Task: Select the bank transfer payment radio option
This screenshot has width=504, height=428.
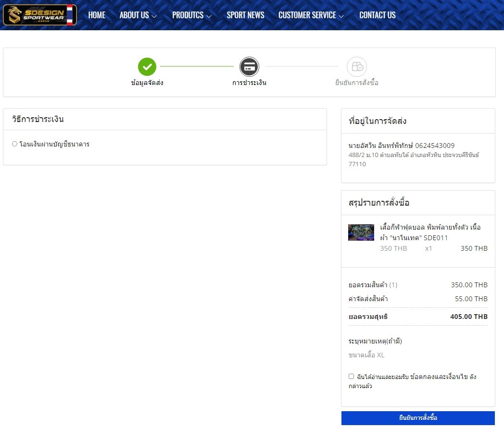Action: tap(14, 144)
